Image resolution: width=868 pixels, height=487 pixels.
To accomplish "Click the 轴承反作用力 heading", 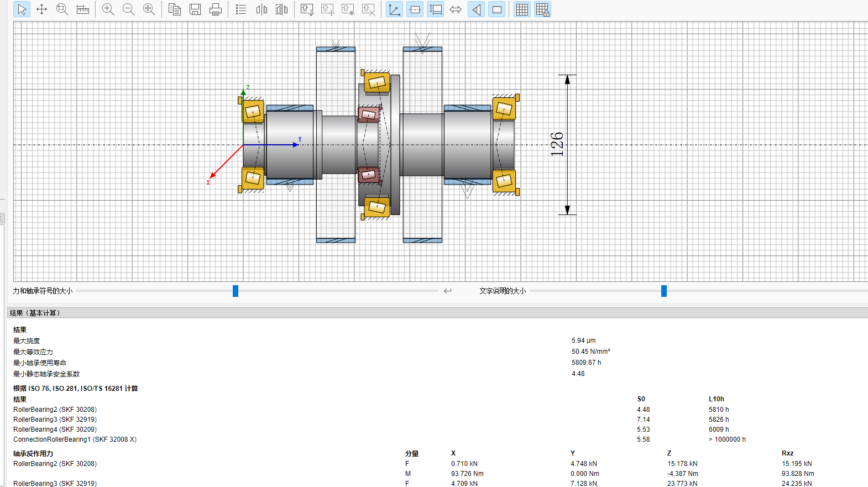I will pos(33,454).
